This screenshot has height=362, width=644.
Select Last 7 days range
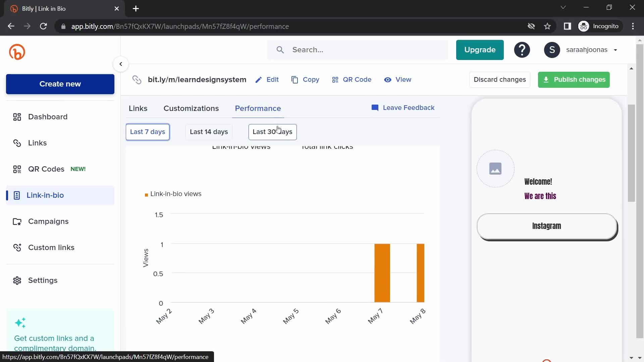click(148, 132)
